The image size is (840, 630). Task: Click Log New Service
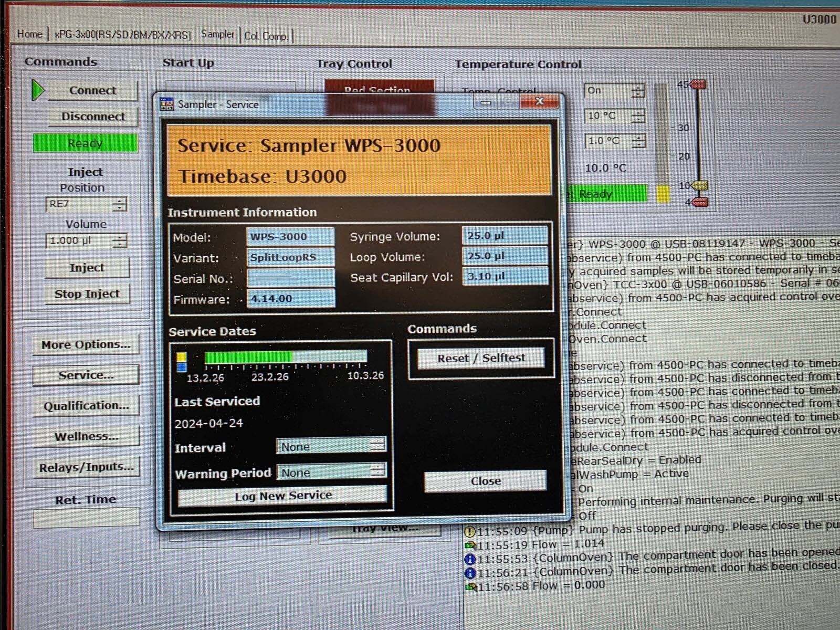(283, 496)
